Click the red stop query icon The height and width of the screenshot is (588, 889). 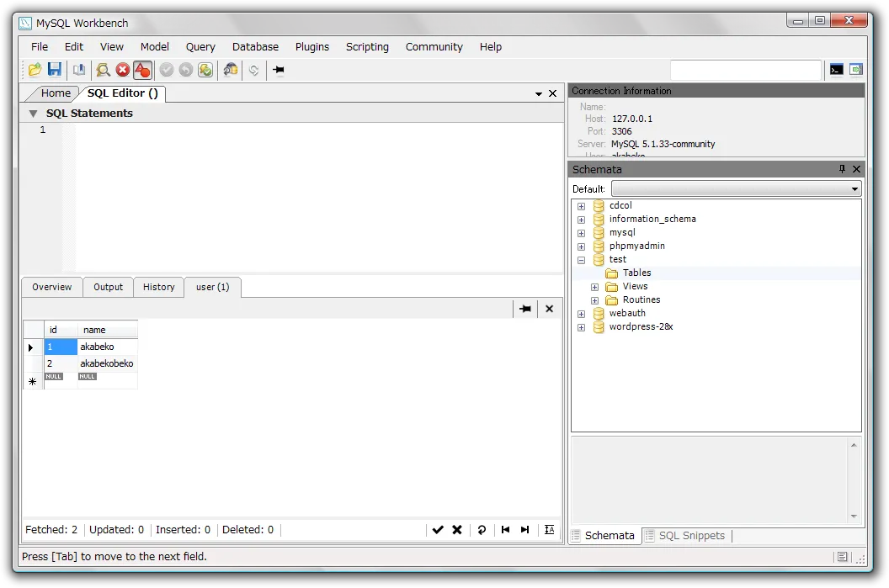pyautogui.click(x=123, y=70)
